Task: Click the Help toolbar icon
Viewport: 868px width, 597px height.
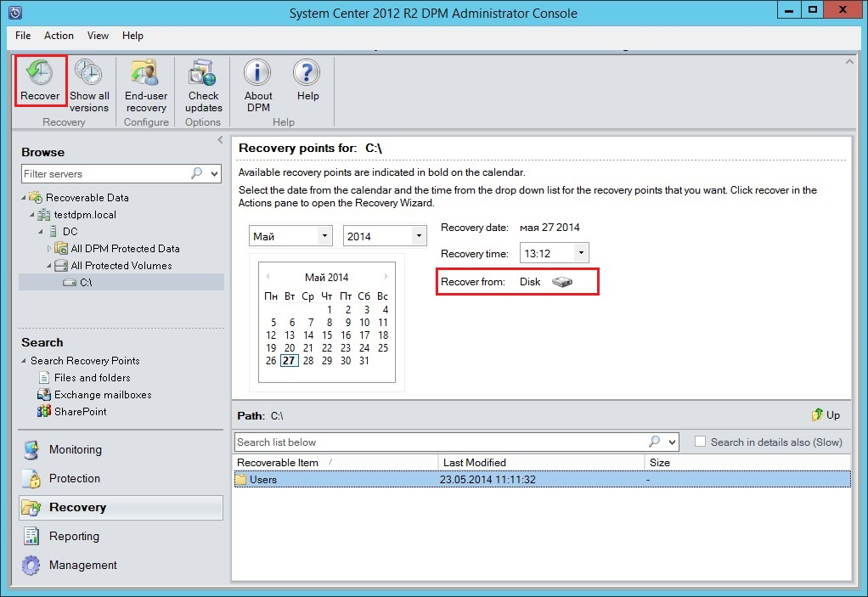Action: 307,74
